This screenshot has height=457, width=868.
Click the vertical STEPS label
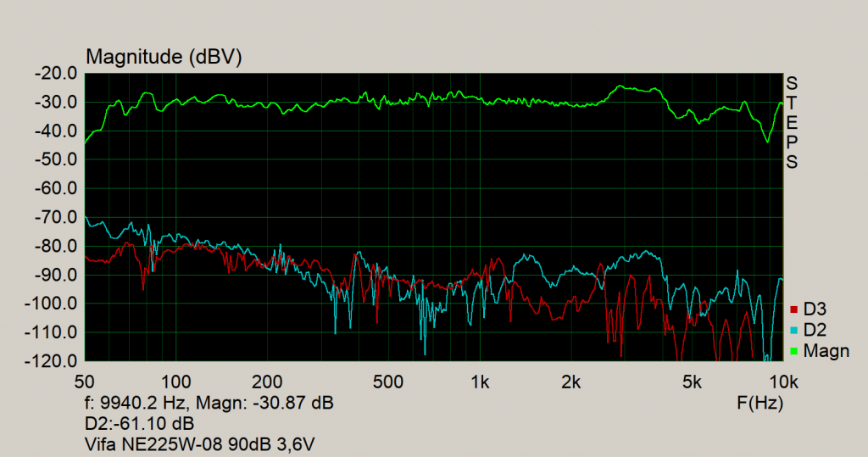pos(793,123)
